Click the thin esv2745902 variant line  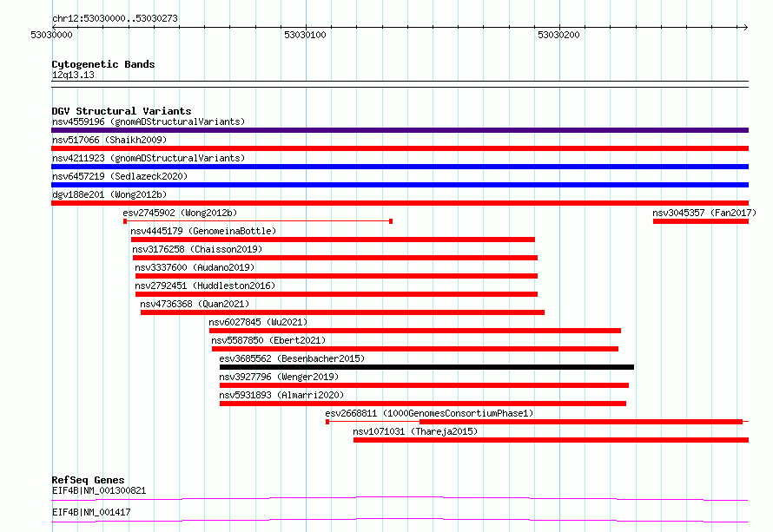coord(258,221)
